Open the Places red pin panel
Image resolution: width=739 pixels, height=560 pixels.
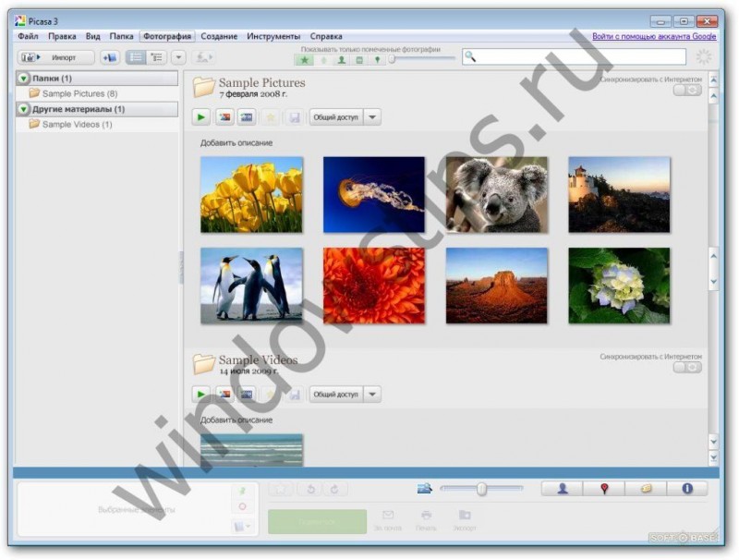point(604,489)
